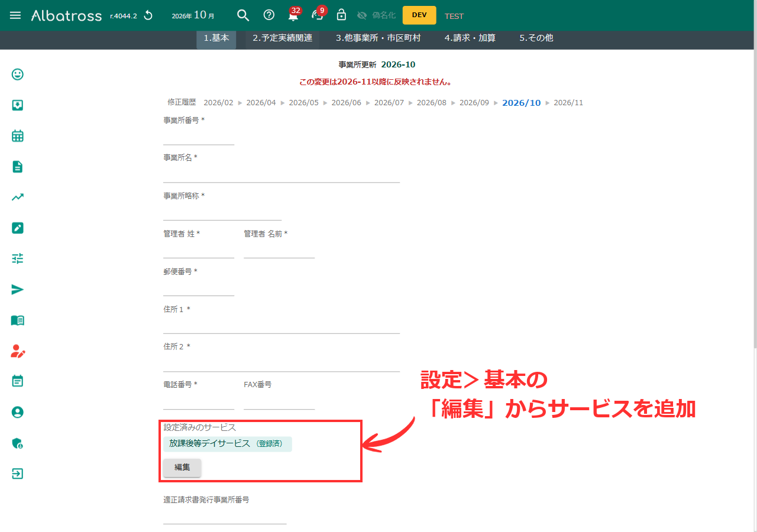This screenshot has width=757, height=532.
Task: Open the calendar grid icon in sidebar
Action: point(18,136)
